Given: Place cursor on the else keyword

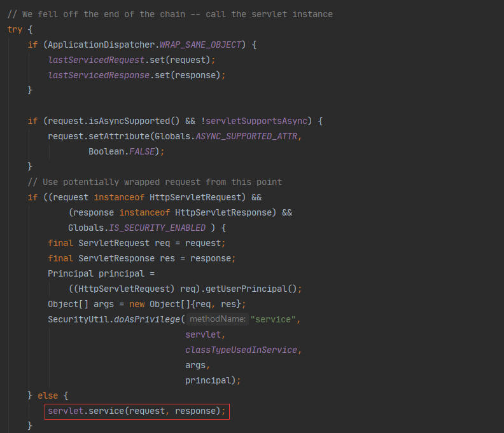Looking at the screenshot, I should (x=48, y=395).
